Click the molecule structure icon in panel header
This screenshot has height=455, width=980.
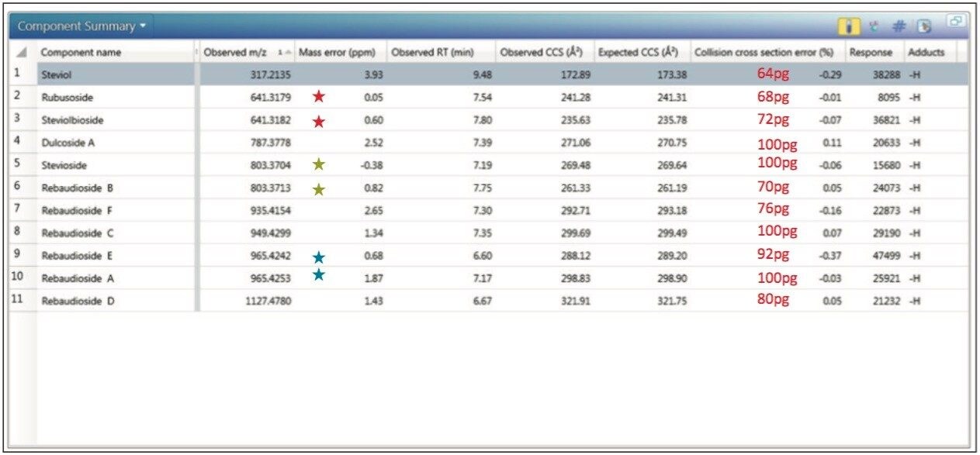click(x=874, y=26)
